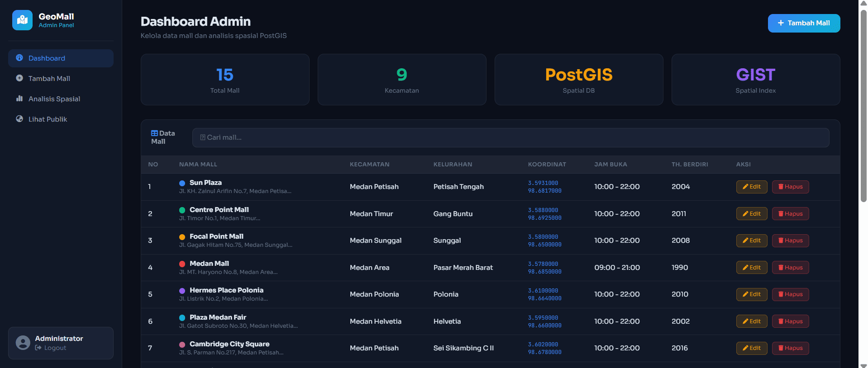This screenshot has height=368, width=868.
Task: Click the GeoMall map logo icon
Action: (22, 20)
